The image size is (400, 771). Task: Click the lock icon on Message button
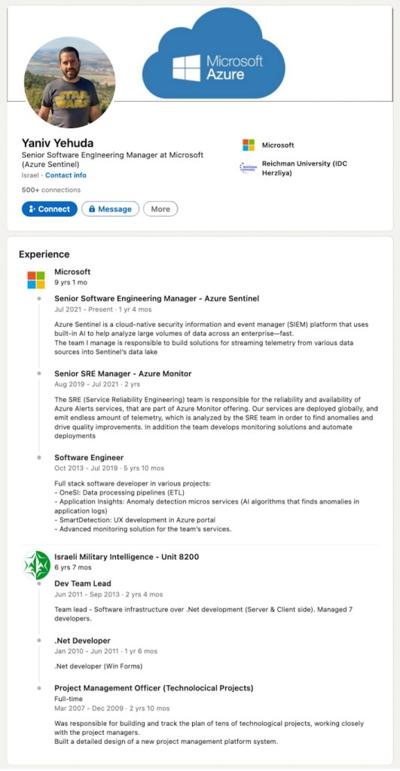pyautogui.click(x=92, y=209)
